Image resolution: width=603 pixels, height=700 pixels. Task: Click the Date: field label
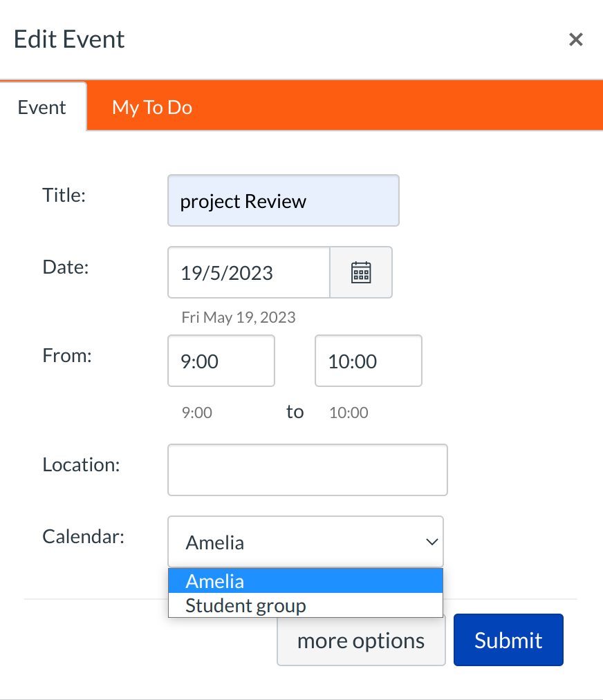(x=66, y=267)
